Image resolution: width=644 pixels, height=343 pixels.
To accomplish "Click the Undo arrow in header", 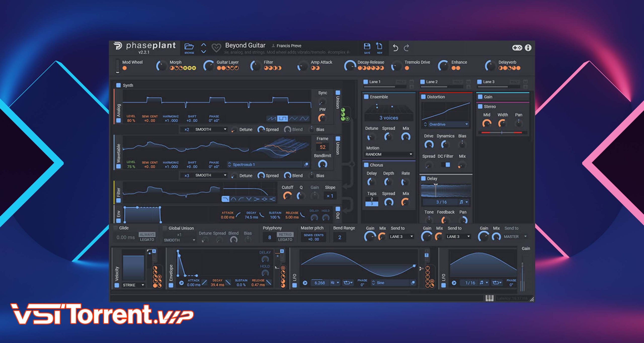I will [395, 47].
